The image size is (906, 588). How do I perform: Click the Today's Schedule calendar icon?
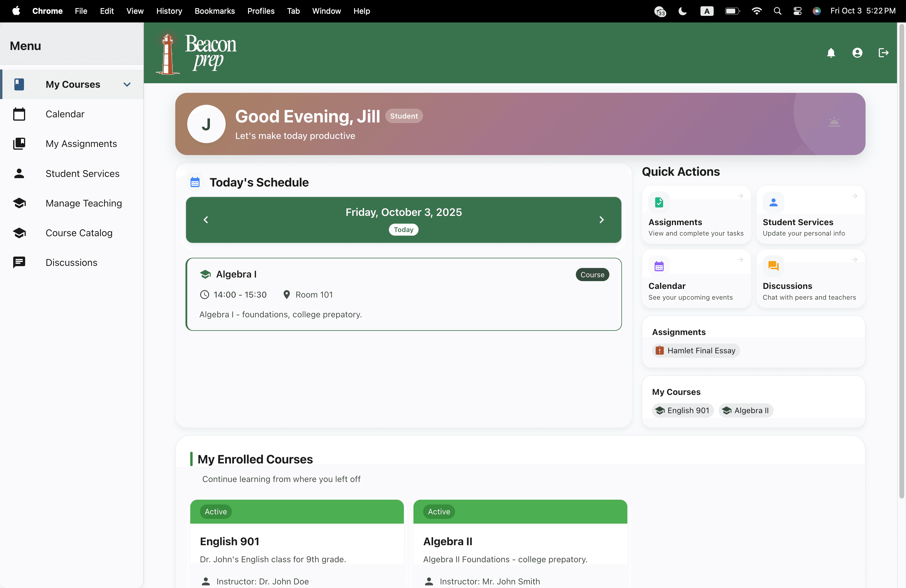tap(195, 182)
